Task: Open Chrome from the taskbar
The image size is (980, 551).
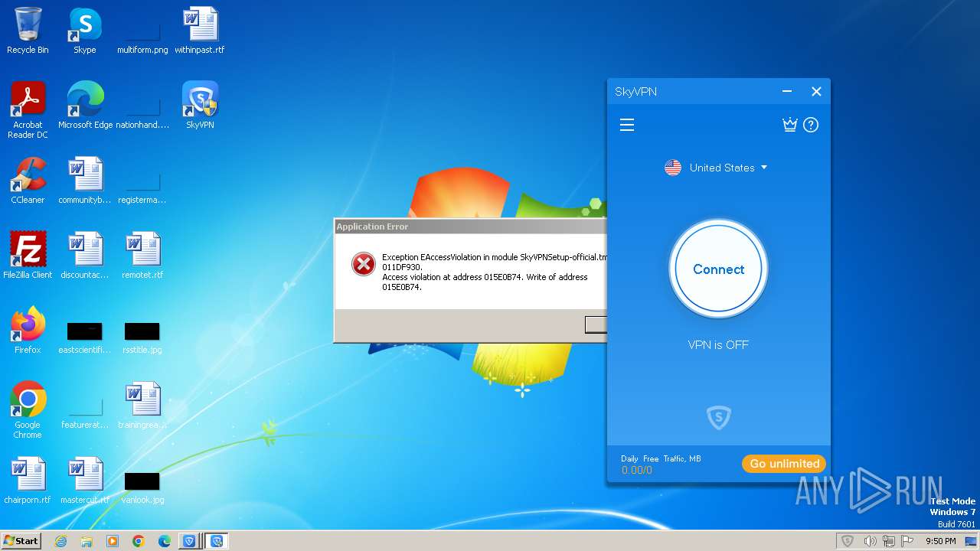Action: point(139,541)
